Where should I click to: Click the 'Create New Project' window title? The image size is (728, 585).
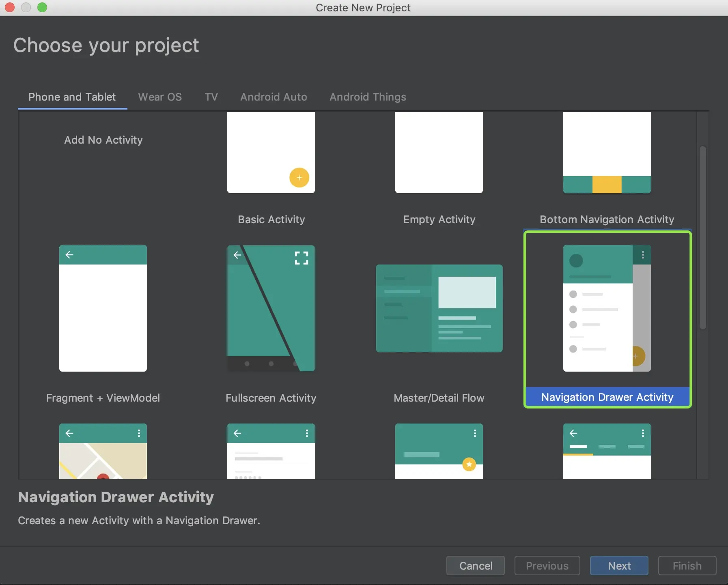[x=363, y=8]
